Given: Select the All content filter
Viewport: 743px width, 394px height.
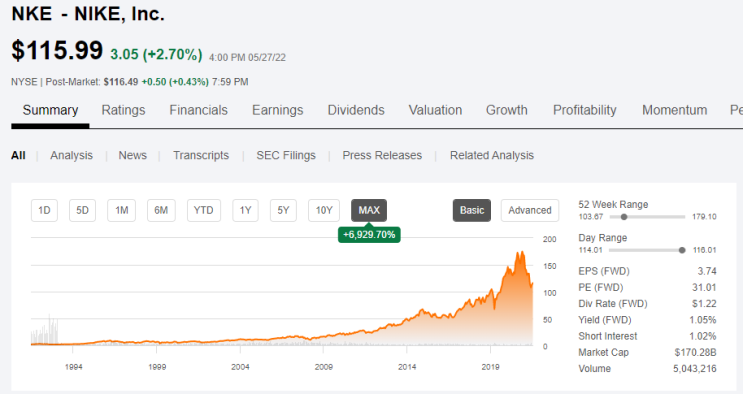Looking at the screenshot, I should [18, 156].
